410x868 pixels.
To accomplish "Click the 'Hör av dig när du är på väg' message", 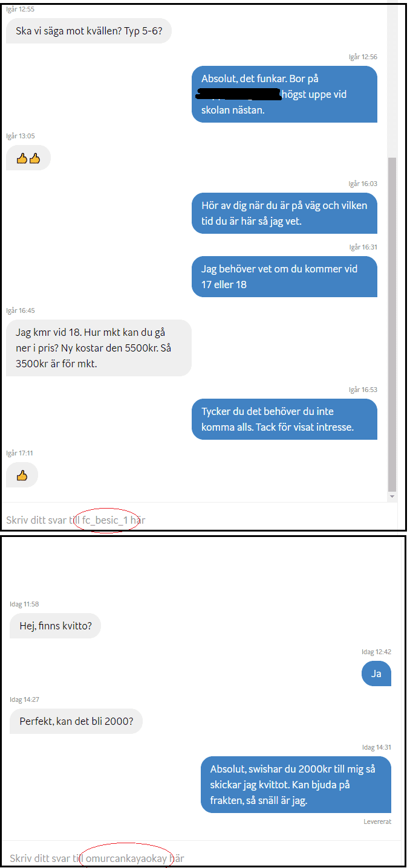I will pyautogui.click(x=284, y=213).
